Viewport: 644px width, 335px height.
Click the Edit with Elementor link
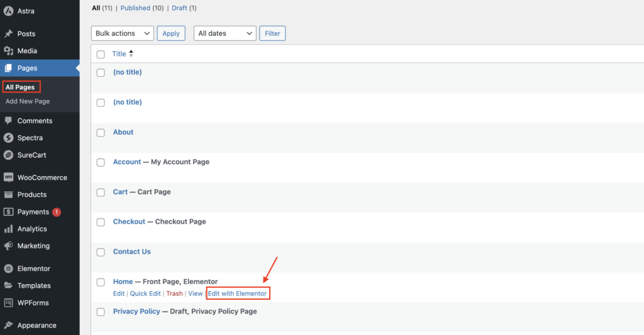point(237,294)
